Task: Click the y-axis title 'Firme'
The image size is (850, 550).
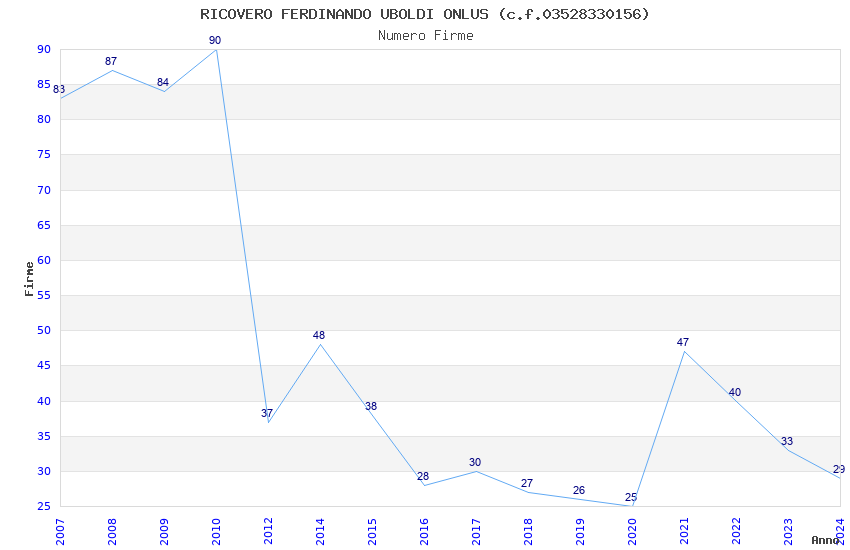Action: tap(29, 279)
